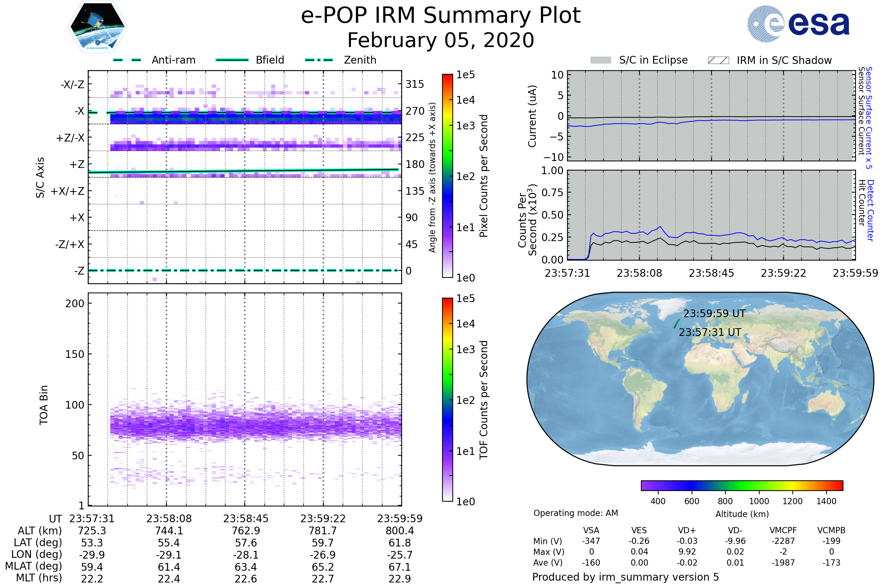Click the CASSIOPE mission hexagon logo

(x=97, y=27)
